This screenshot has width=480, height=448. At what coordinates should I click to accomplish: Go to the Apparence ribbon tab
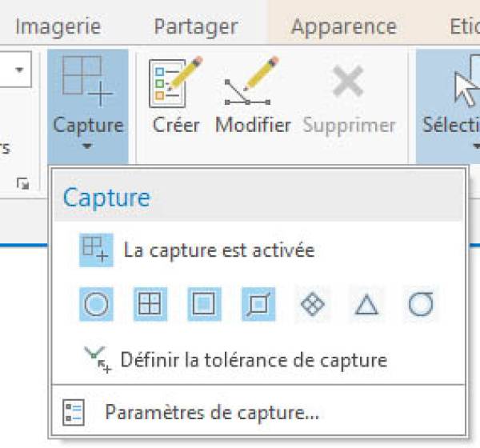[344, 26]
